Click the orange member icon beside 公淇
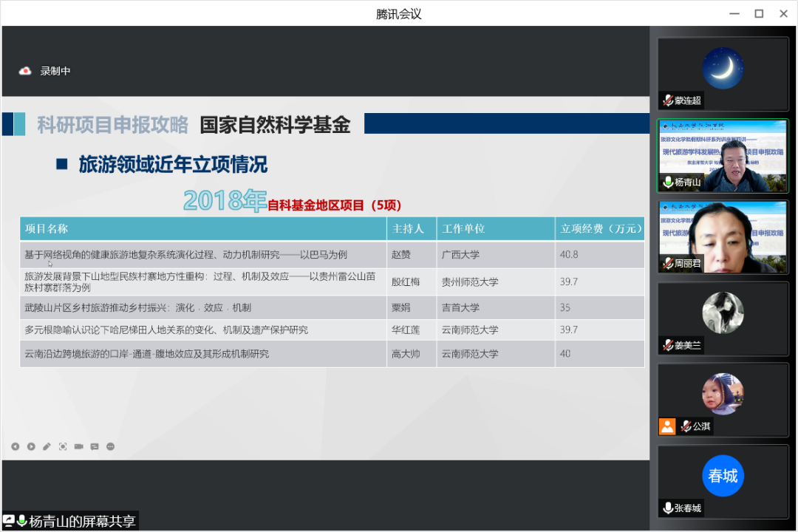798x532 pixels. pyautogui.click(x=667, y=426)
